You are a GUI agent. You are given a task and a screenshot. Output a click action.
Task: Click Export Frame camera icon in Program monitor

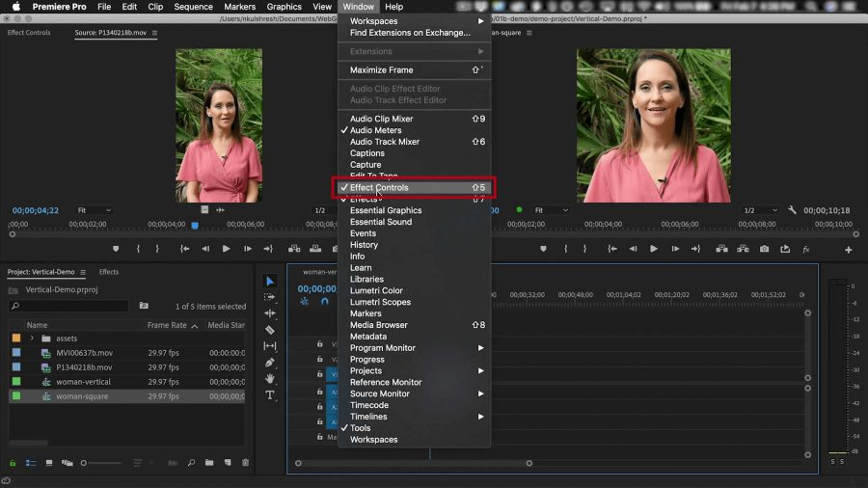764,249
